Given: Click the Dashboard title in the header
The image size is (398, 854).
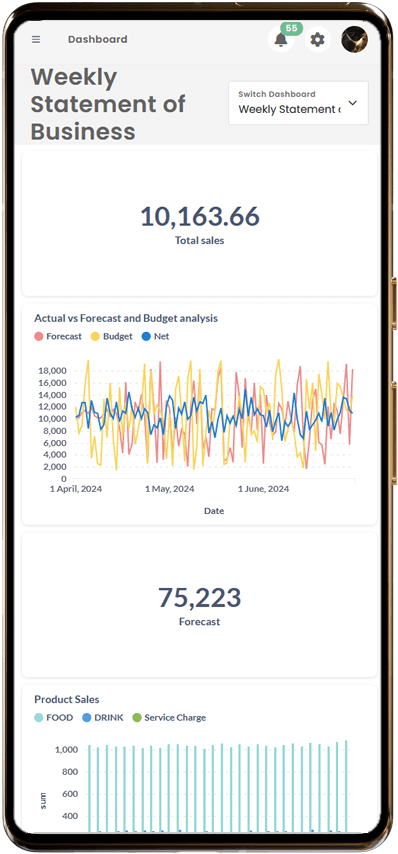Looking at the screenshot, I should (x=97, y=39).
